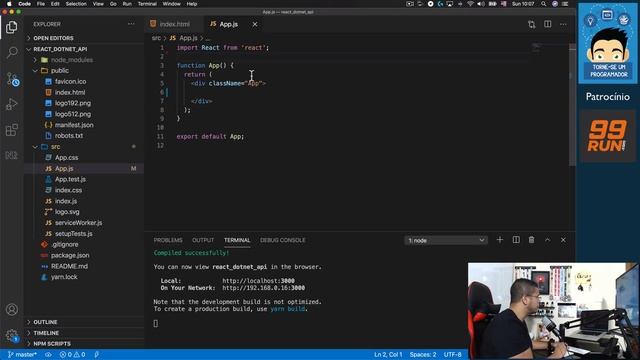Open errors and warnings status indicator

tap(73, 354)
